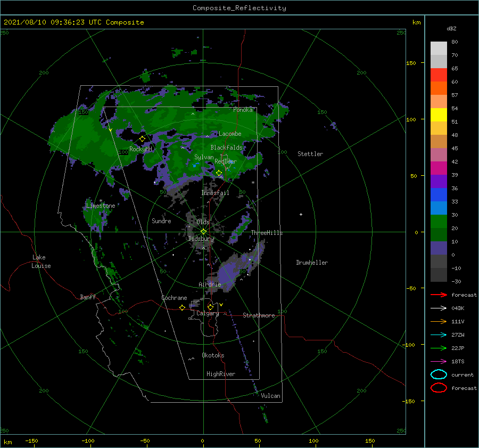Click the purple 10 dBZ color swatch

[x=439, y=248]
